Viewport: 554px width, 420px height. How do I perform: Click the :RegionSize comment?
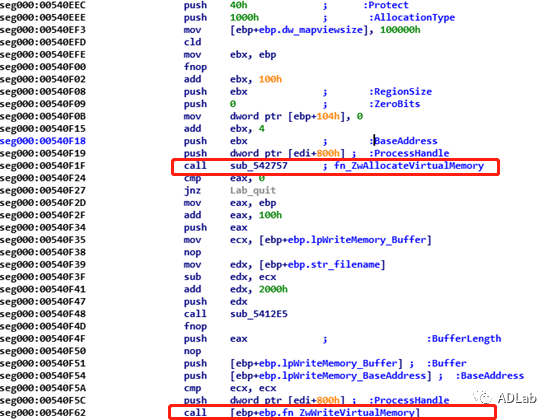point(400,91)
